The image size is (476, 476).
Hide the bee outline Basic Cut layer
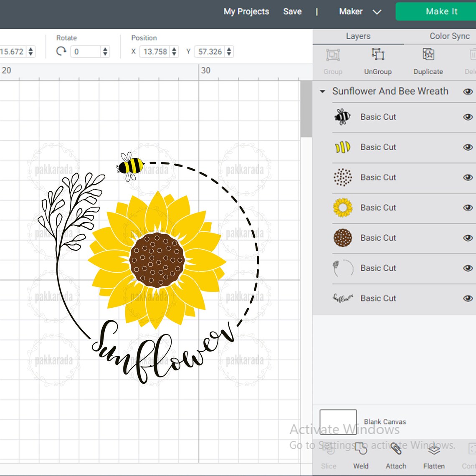click(x=468, y=117)
